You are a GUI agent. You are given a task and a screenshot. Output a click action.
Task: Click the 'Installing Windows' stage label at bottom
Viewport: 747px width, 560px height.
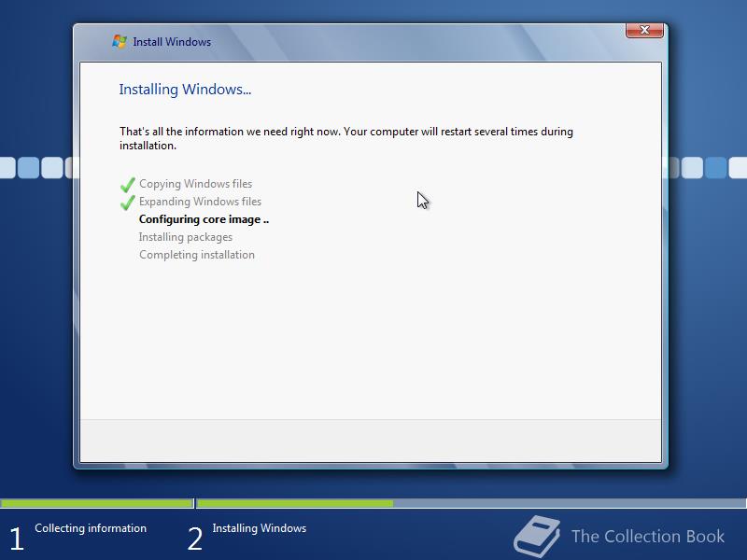pos(260,528)
